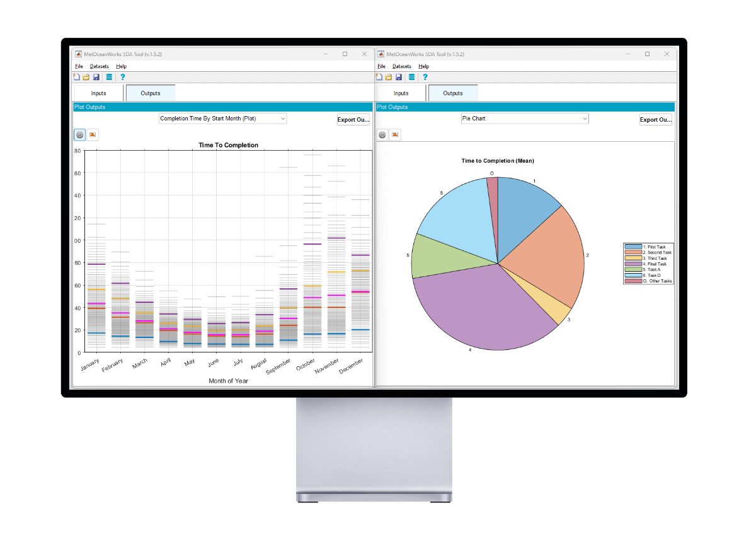The width and height of the screenshot is (756, 541).
Task: Click the New file icon in the left window
Action: click(x=77, y=77)
